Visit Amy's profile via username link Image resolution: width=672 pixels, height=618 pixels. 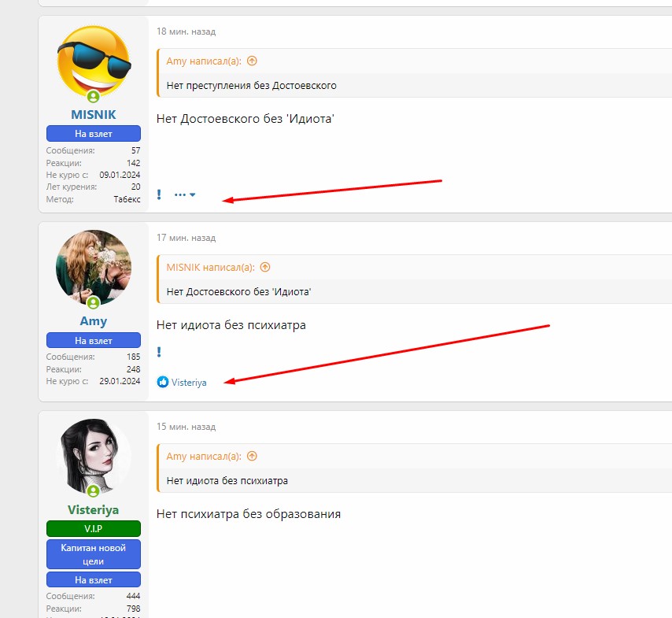[94, 320]
